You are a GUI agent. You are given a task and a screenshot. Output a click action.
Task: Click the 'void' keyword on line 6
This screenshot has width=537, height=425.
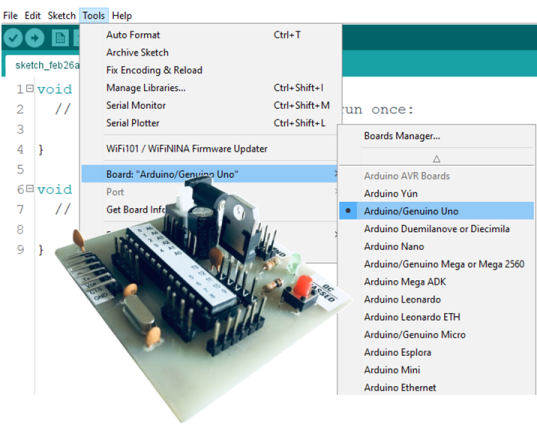pos(55,189)
